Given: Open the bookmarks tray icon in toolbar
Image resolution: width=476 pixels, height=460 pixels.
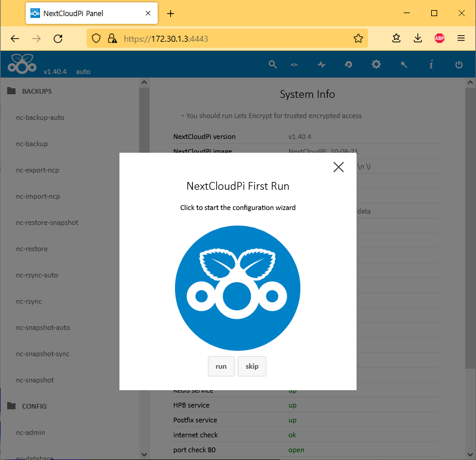Looking at the screenshot, I should (x=396, y=38).
